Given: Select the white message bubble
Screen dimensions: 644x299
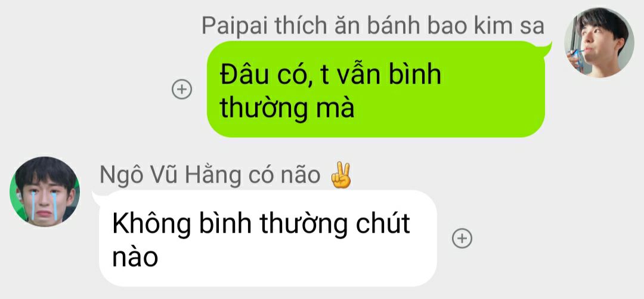Looking at the screenshot, I should 266,238.
